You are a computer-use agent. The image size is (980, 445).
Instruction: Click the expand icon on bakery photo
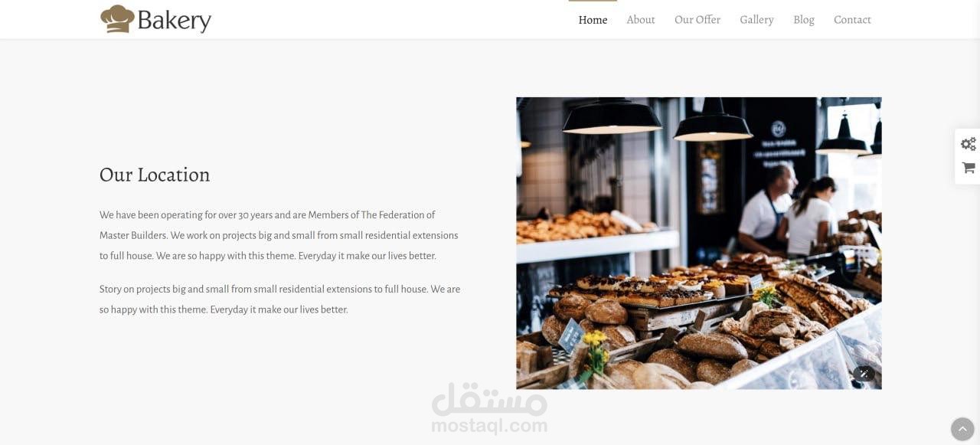point(864,373)
